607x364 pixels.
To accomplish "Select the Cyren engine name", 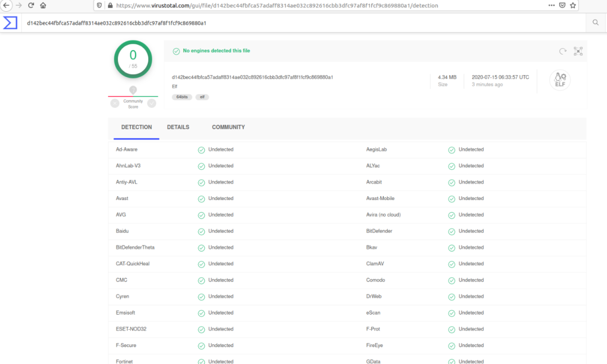I will pos(123,296).
